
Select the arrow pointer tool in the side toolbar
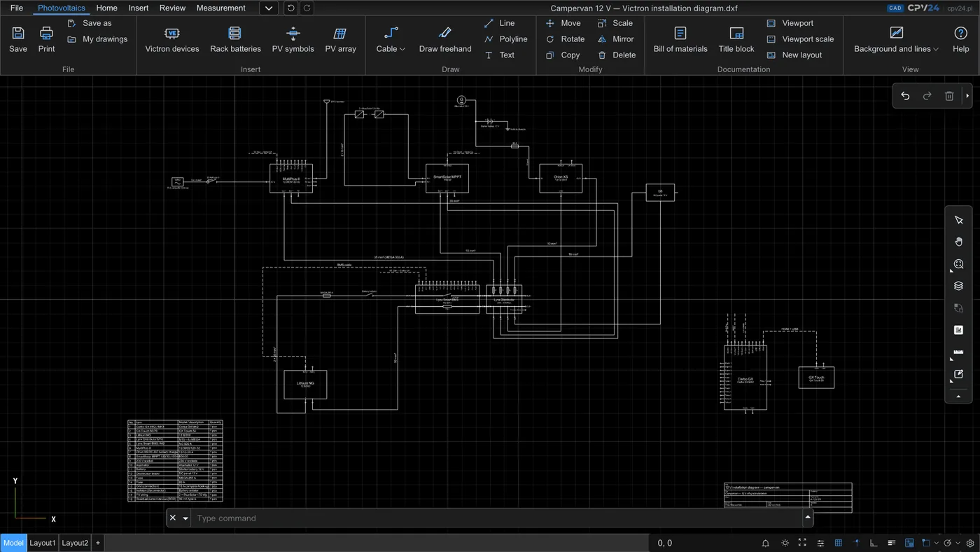click(959, 220)
